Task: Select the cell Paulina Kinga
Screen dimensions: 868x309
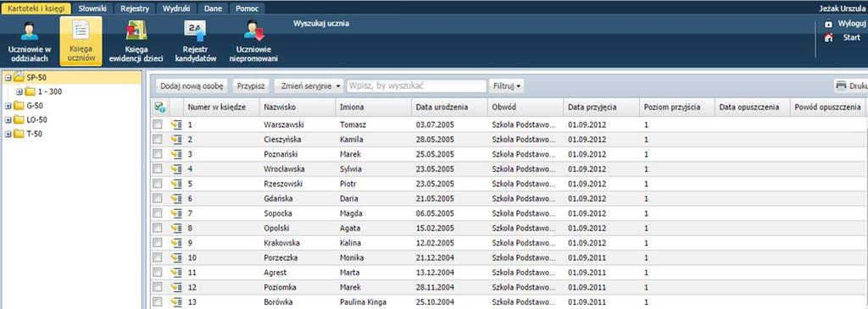Action: tap(374, 302)
